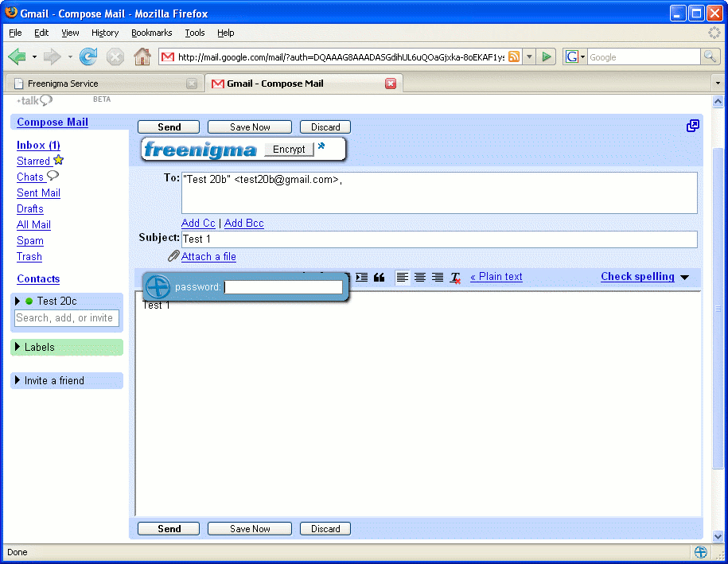Viewport: 728px width, 564px height.
Task: Open the Check spelling dropdown arrow
Action: tap(685, 278)
